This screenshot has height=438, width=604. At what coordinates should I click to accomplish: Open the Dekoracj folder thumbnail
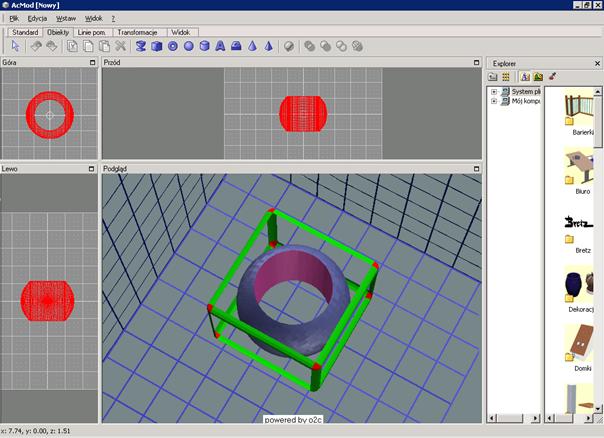tap(579, 290)
